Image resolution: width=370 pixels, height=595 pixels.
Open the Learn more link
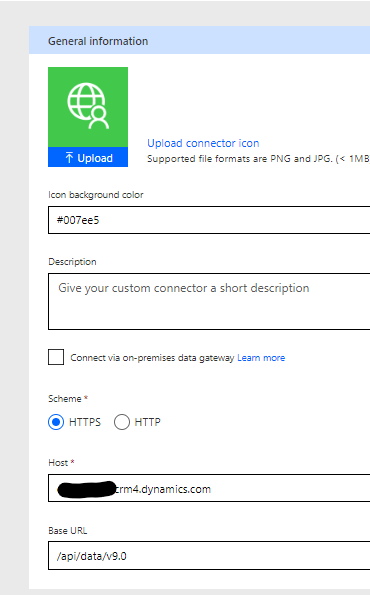pos(261,358)
